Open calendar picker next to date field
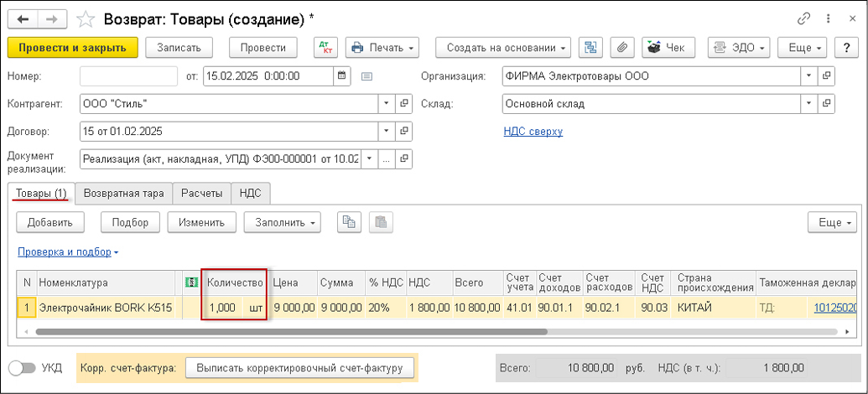Image resolution: width=868 pixels, height=394 pixels. (341, 76)
